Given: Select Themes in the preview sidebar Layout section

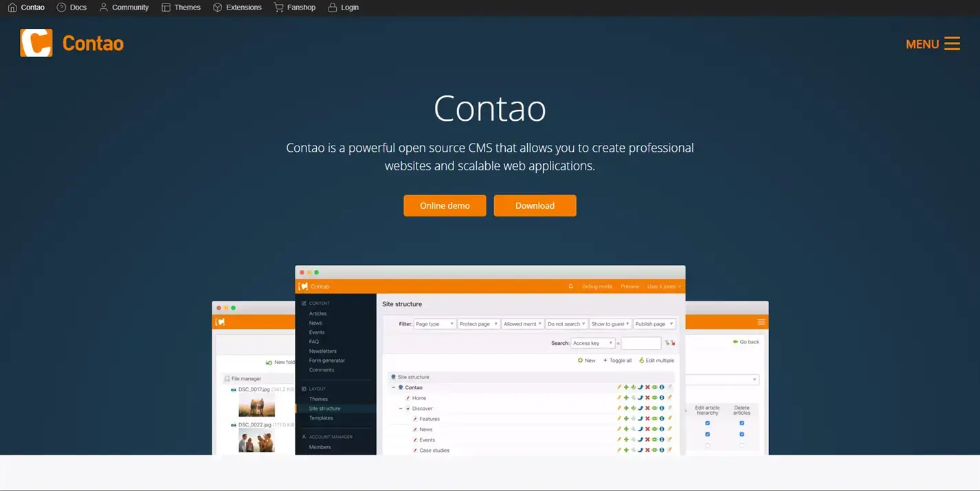Looking at the screenshot, I should tap(318, 399).
